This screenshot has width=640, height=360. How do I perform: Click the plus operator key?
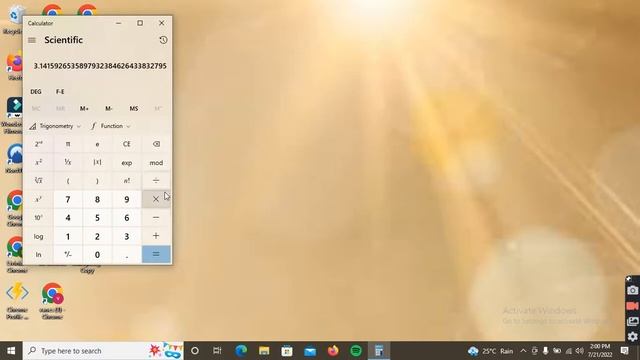156,236
